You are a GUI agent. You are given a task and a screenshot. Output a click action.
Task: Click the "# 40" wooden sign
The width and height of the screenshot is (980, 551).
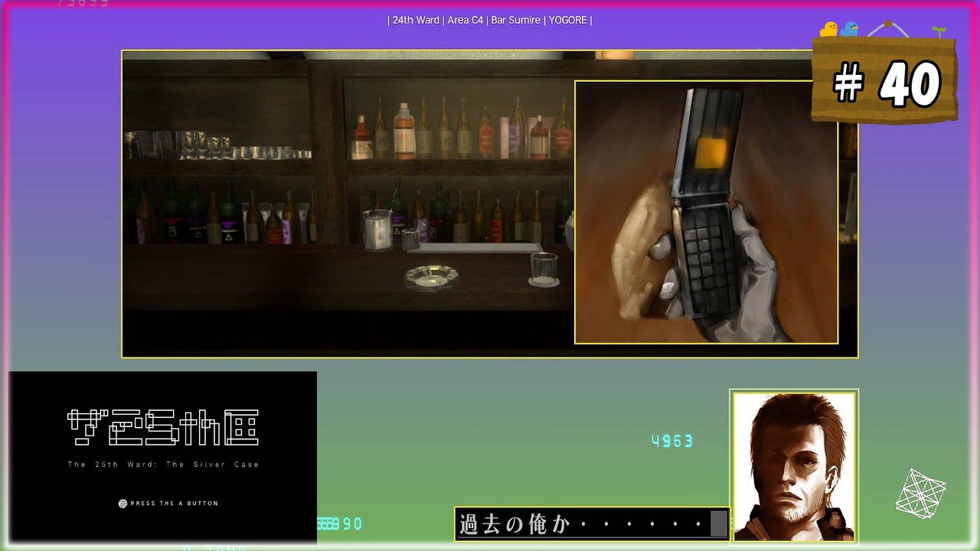(885, 80)
